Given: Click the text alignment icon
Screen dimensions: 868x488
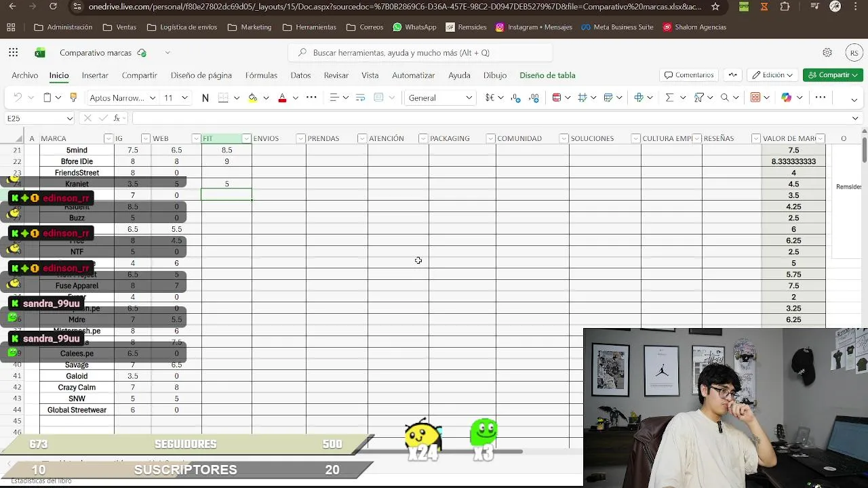Looking at the screenshot, I should tap(334, 98).
